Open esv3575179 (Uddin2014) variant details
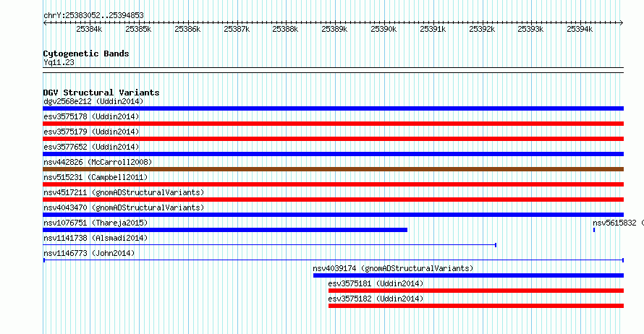The height and width of the screenshot is (334, 644). (x=91, y=132)
